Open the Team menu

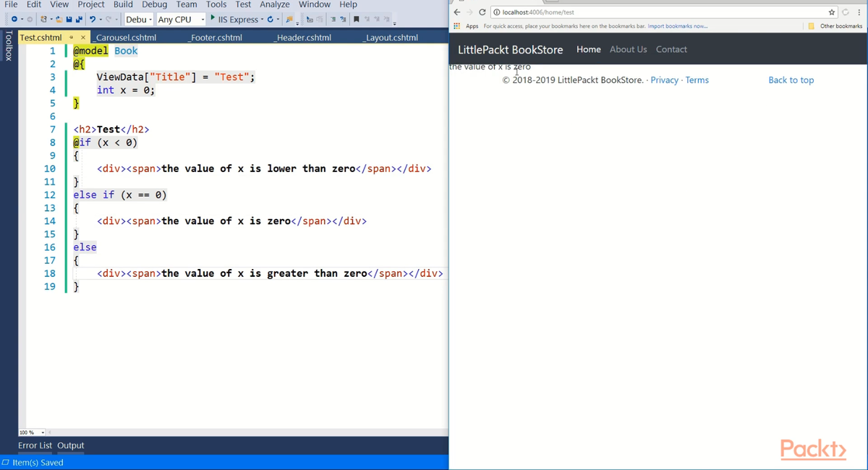[187, 4]
